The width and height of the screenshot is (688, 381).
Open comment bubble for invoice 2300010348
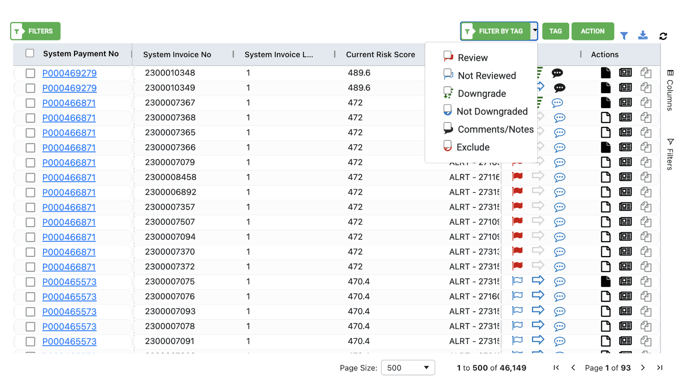tap(557, 73)
